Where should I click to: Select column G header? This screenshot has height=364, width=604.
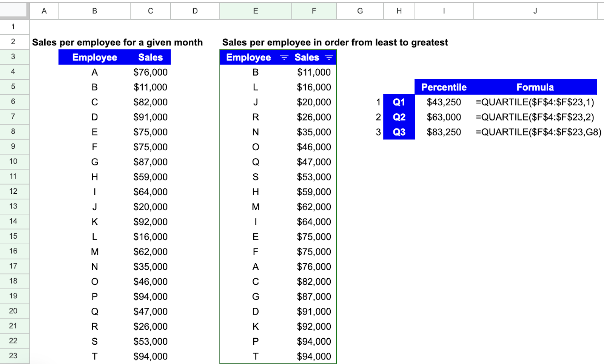pos(360,11)
